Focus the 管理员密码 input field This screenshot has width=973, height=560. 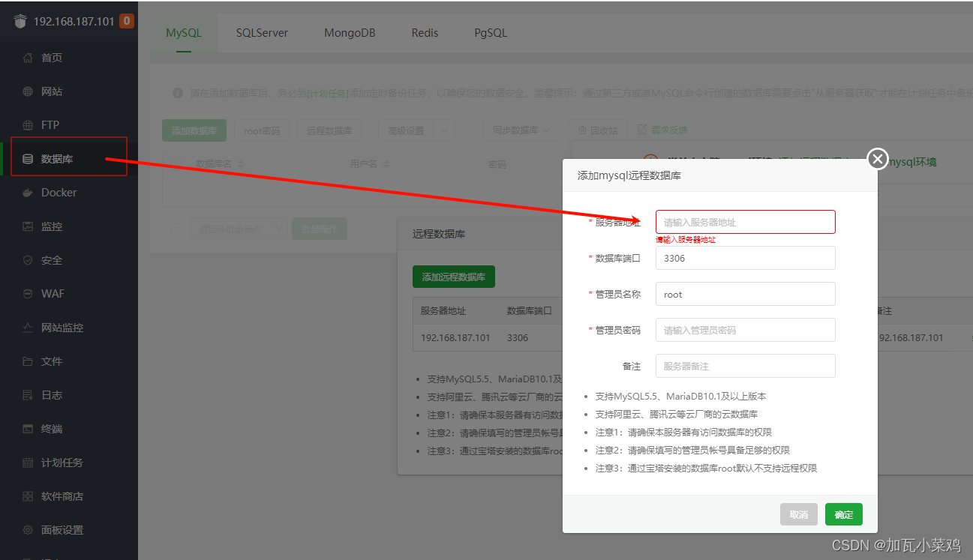pos(746,330)
